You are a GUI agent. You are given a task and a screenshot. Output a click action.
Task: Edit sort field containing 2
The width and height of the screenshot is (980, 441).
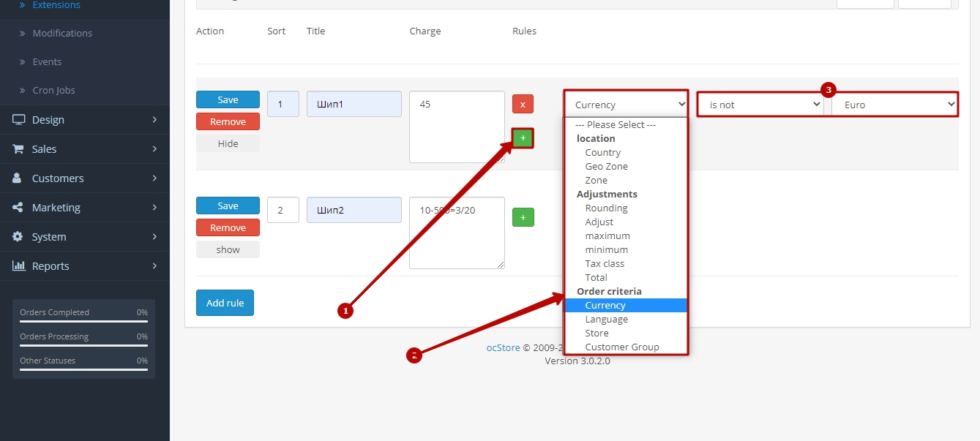pos(283,210)
